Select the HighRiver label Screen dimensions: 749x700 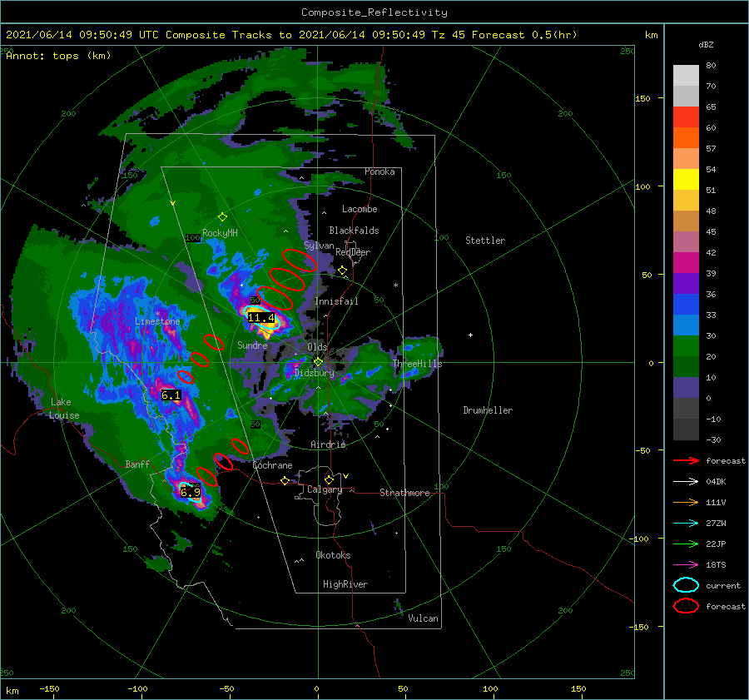pyautogui.click(x=345, y=584)
